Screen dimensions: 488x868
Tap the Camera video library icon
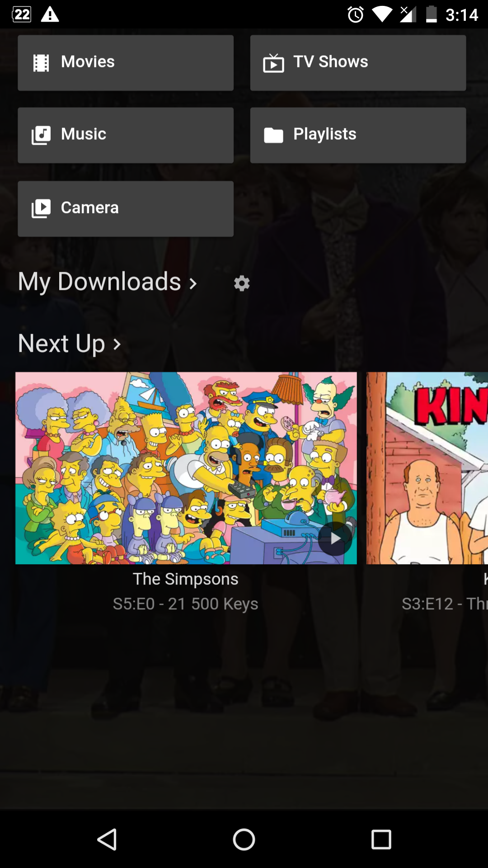pyautogui.click(x=41, y=209)
